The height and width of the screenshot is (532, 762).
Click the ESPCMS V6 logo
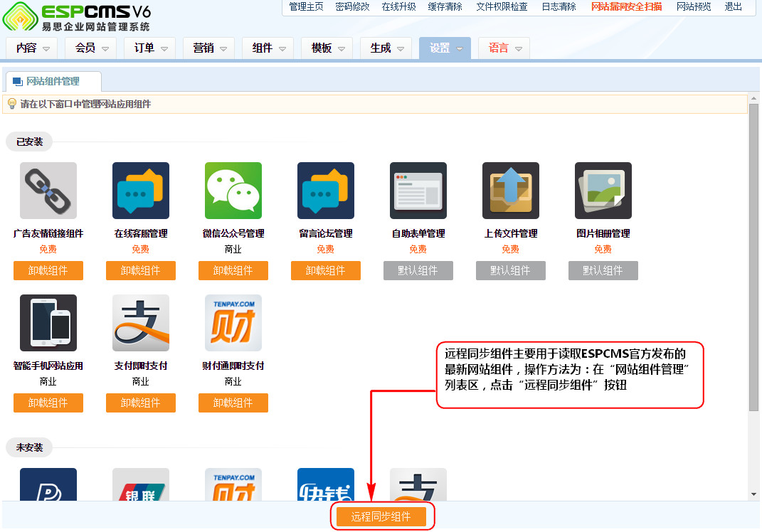[x=77, y=17]
